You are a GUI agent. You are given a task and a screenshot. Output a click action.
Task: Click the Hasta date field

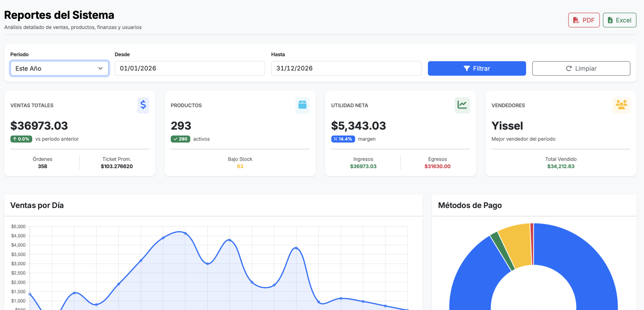[x=346, y=68]
